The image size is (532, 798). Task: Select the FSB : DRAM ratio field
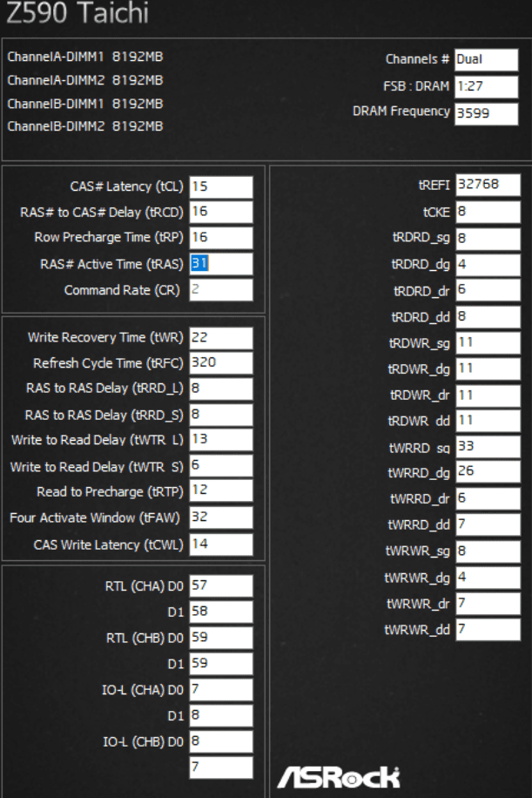(x=486, y=86)
